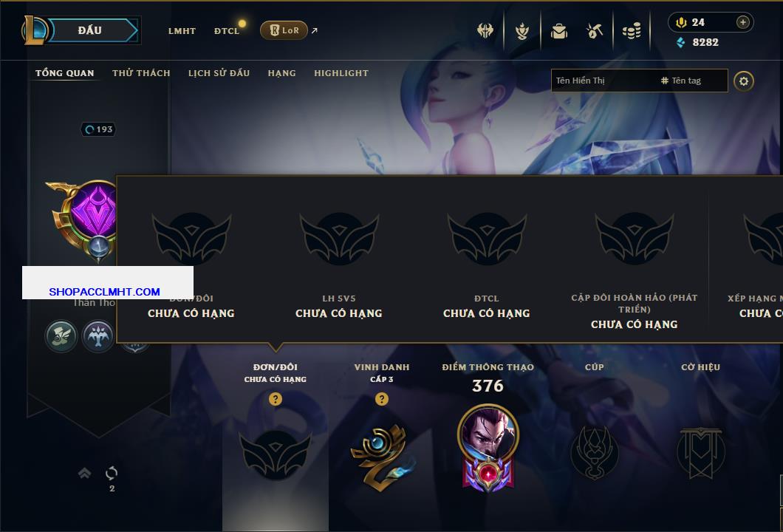
Task: Open the Profile lotus icon in top bar
Action: coord(522,31)
